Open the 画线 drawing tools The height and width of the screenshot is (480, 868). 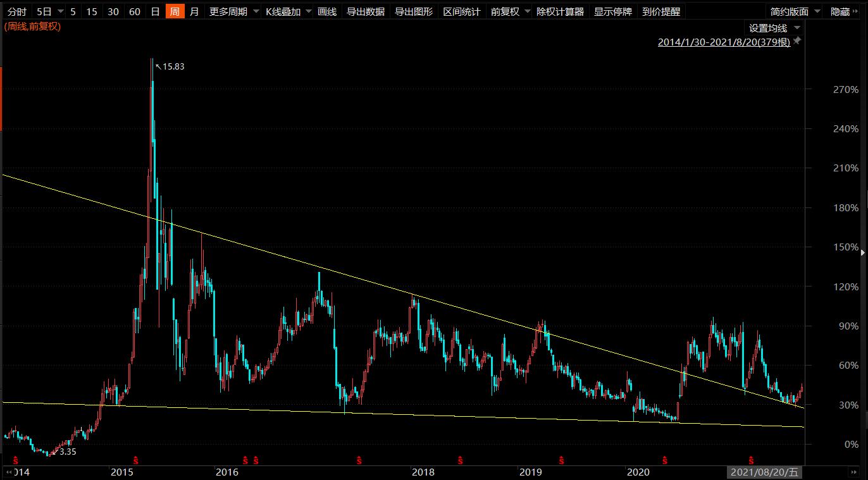tap(327, 11)
